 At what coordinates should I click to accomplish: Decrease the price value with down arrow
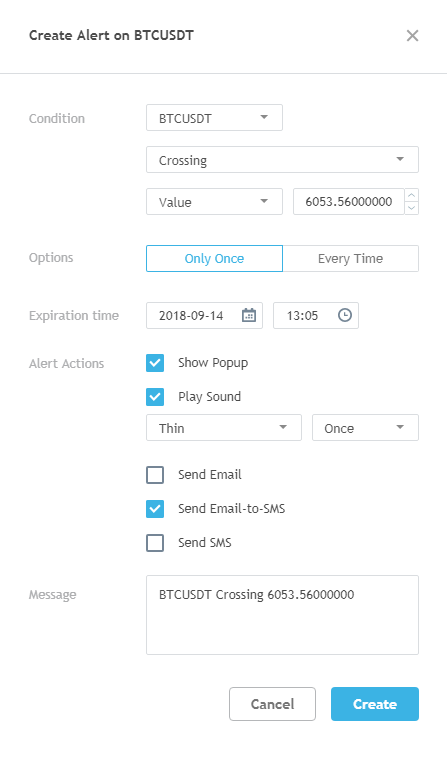coord(412,208)
